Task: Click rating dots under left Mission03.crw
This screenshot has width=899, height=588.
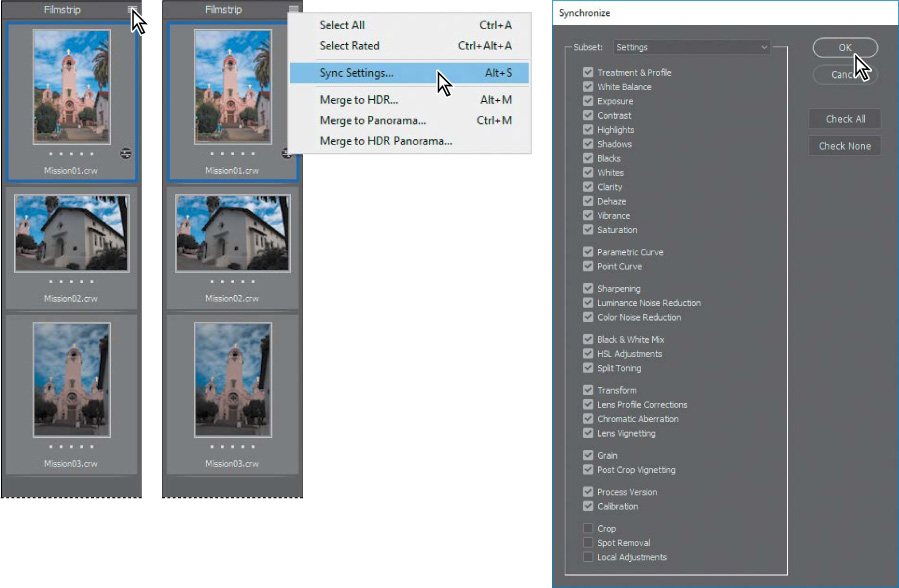Action: pos(71,446)
